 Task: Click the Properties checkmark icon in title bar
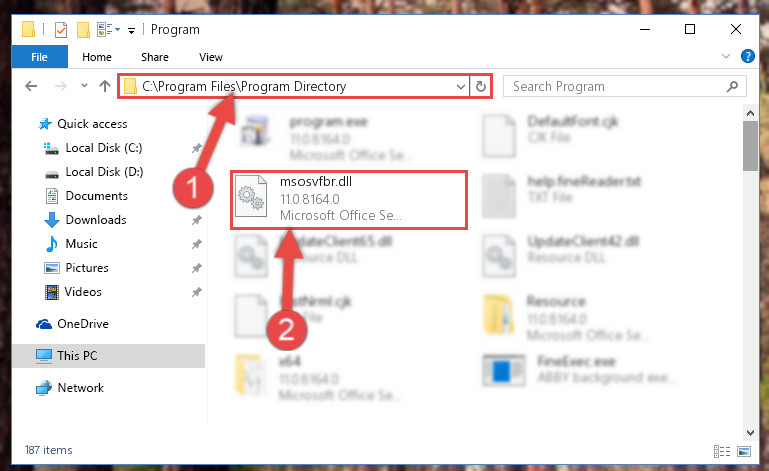pos(61,30)
